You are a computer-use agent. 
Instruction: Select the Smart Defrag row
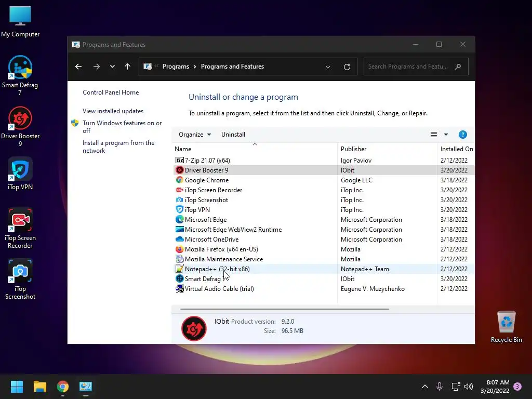(x=324, y=278)
